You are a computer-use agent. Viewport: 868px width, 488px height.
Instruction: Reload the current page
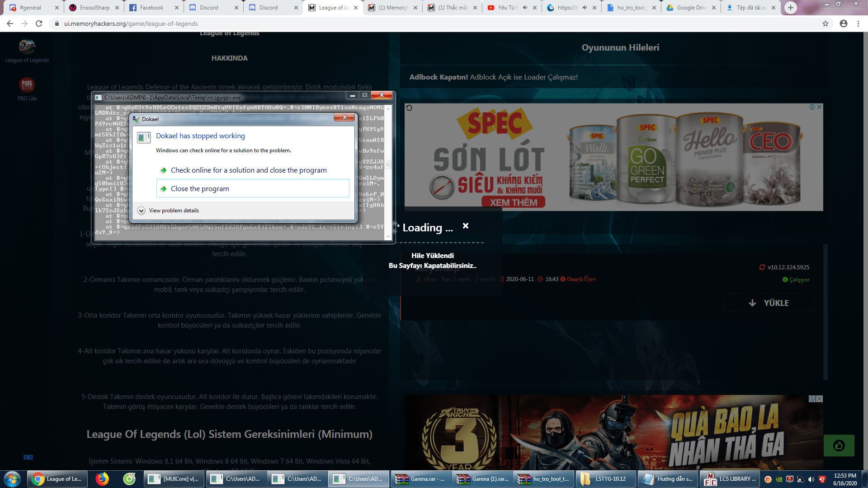pyautogui.click(x=39, y=23)
